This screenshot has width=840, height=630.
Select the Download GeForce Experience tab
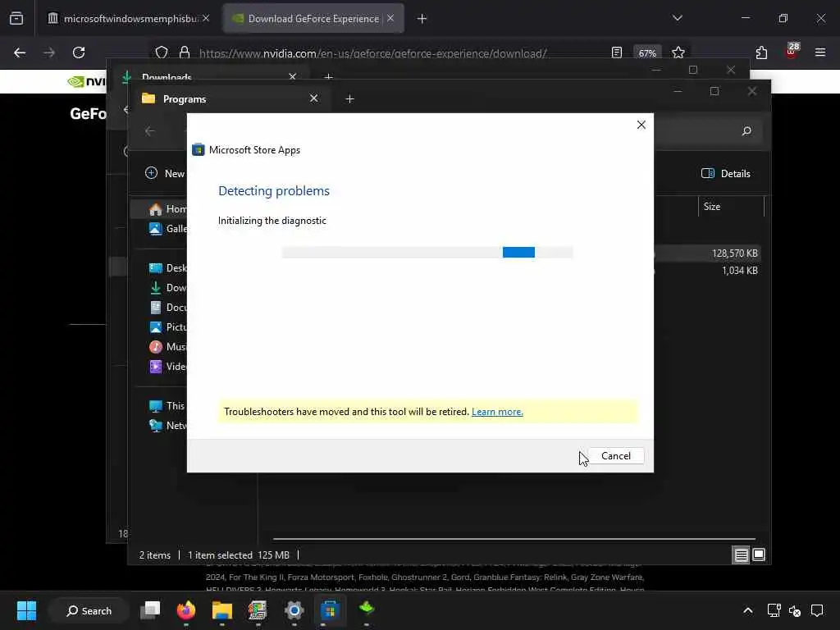click(313, 19)
